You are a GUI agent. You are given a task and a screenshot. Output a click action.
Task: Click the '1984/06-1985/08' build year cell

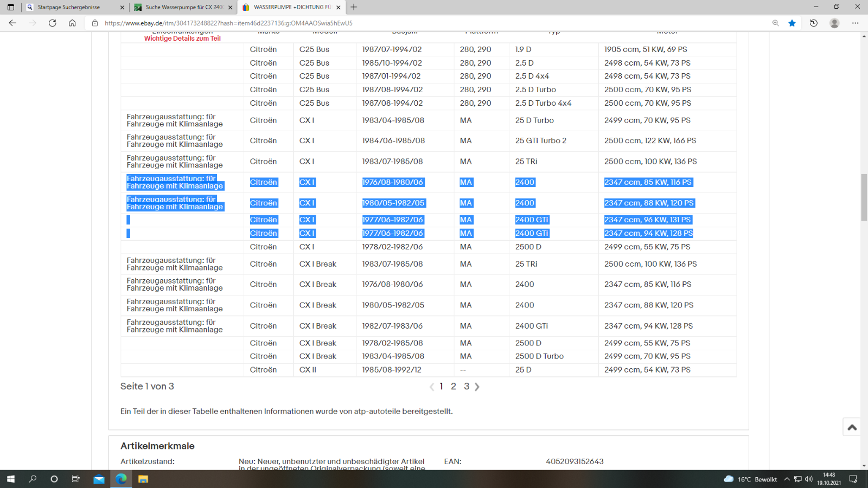(393, 140)
